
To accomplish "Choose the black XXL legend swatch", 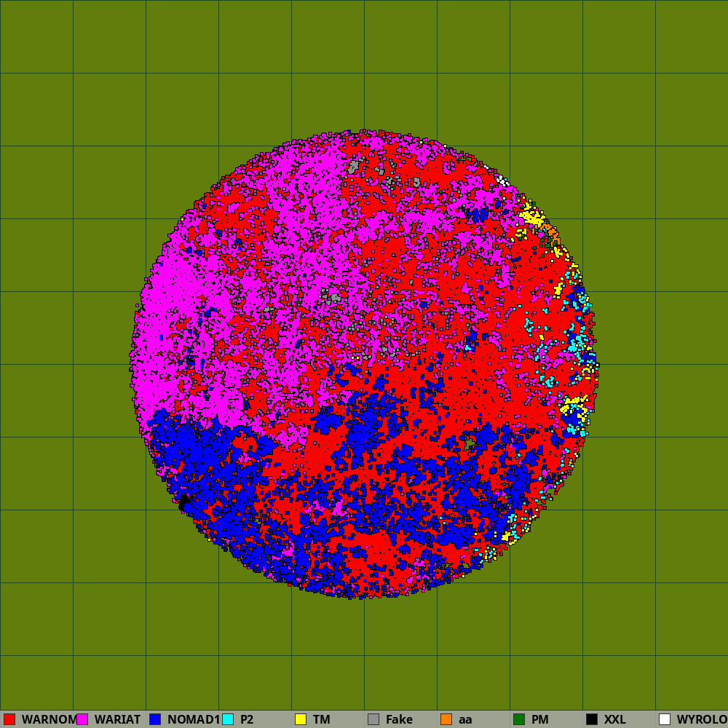I will click(x=592, y=719).
